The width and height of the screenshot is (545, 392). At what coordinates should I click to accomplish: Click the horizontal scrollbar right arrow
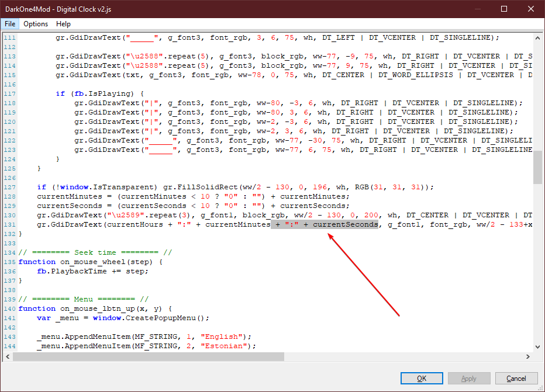tap(528, 356)
